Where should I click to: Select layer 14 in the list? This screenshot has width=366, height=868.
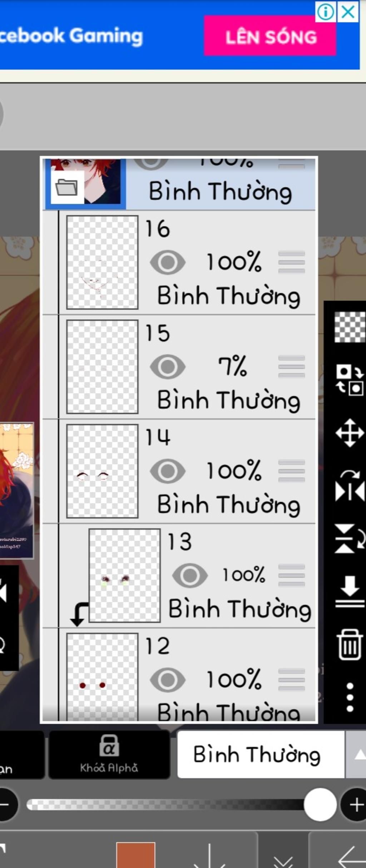[x=179, y=471]
